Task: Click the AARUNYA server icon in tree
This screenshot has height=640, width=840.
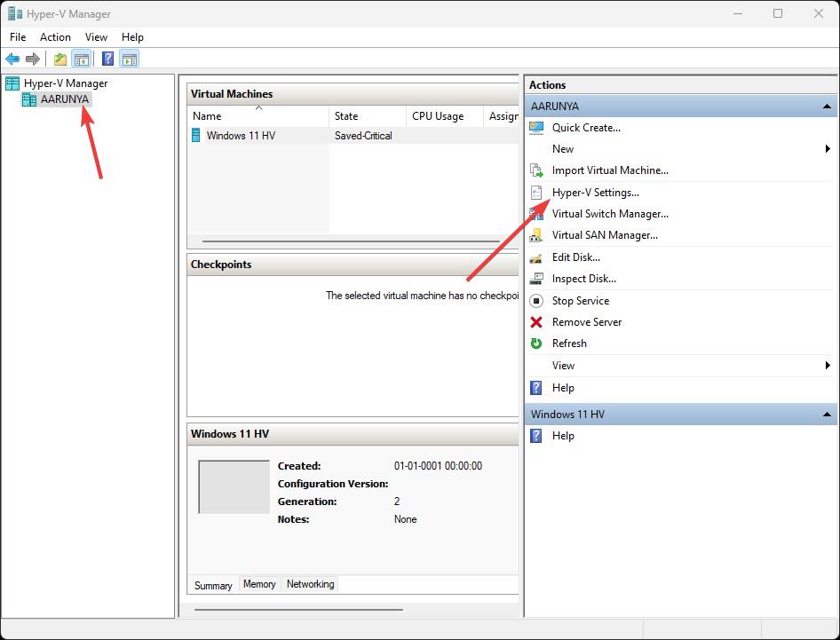Action: [29, 99]
